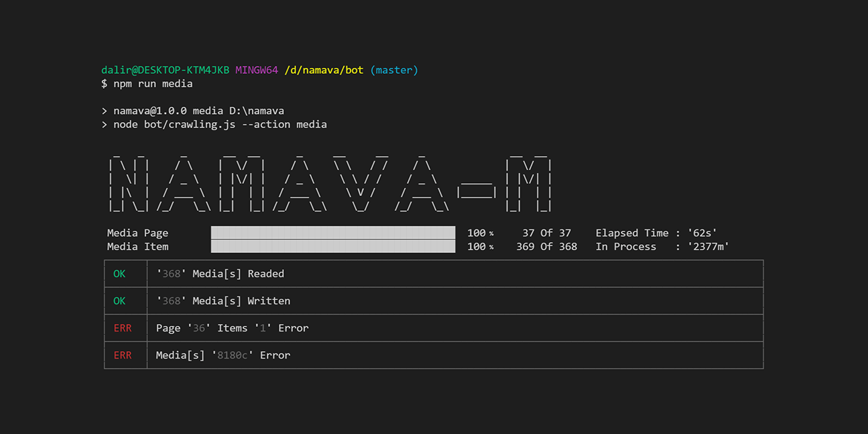The width and height of the screenshot is (868, 434).
Task: Click the NAMAVA ASCII art banner
Action: click(x=331, y=183)
